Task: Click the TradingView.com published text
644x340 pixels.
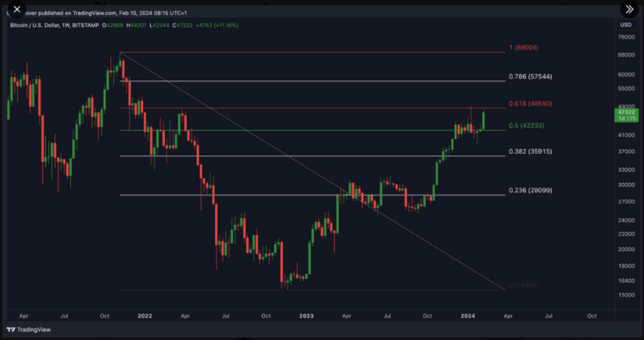Action: tap(92, 13)
